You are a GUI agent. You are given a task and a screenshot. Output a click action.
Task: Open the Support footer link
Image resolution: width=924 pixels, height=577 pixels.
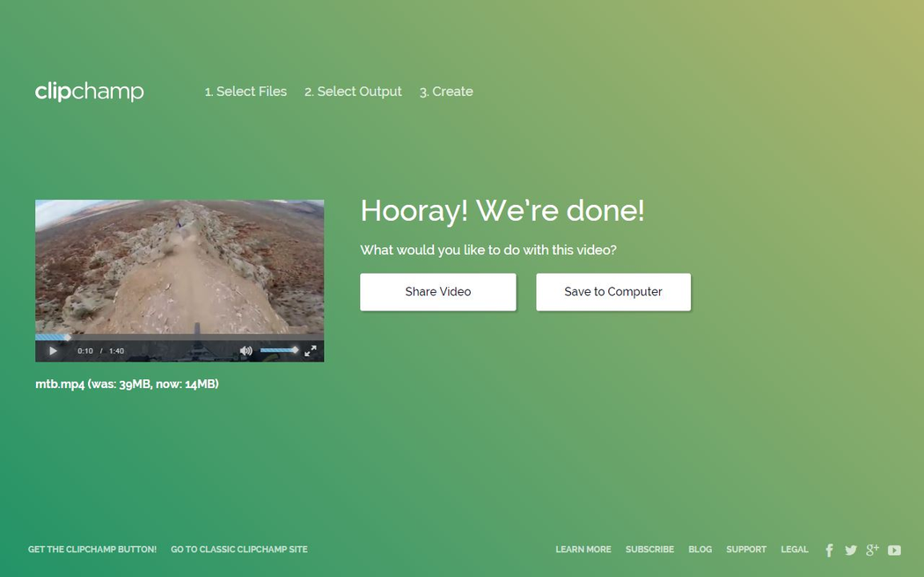(x=746, y=550)
